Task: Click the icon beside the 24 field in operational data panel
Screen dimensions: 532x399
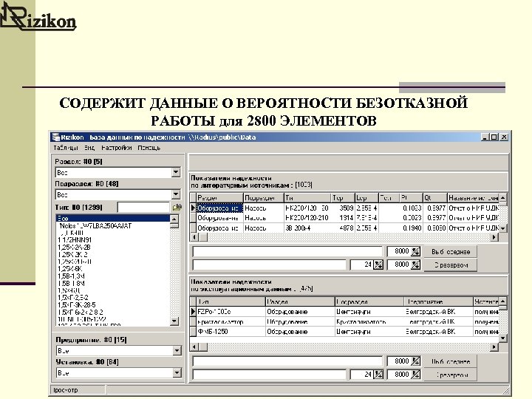Action: (378, 374)
